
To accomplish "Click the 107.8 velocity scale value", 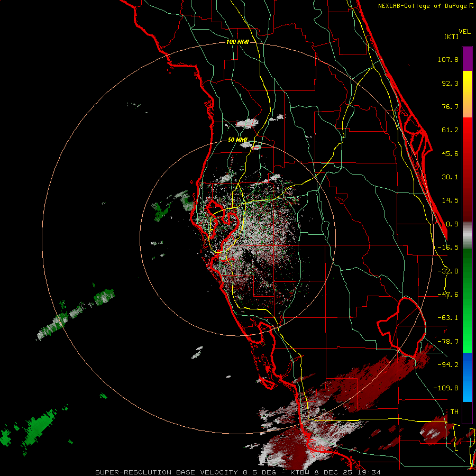I will point(448,59).
